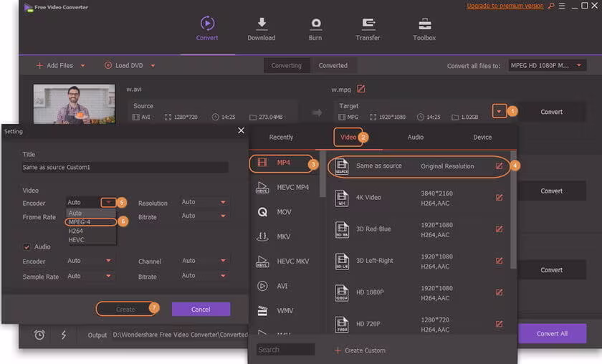This screenshot has height=364, width=602.
Task: Switch to the Device tab
Action: pos(482,137)
